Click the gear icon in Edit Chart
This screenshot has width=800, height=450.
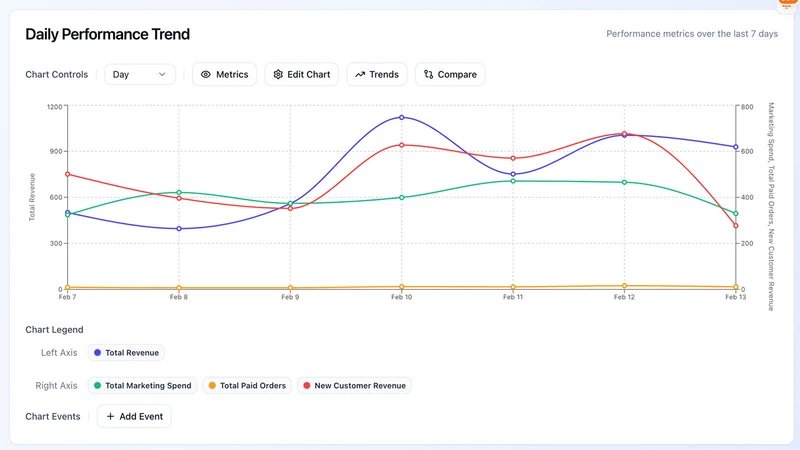(x=278, y=74)
